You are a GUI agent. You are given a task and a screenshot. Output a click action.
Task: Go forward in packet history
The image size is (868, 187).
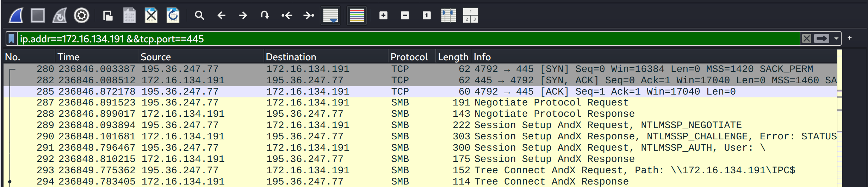(x=243, y=16)
